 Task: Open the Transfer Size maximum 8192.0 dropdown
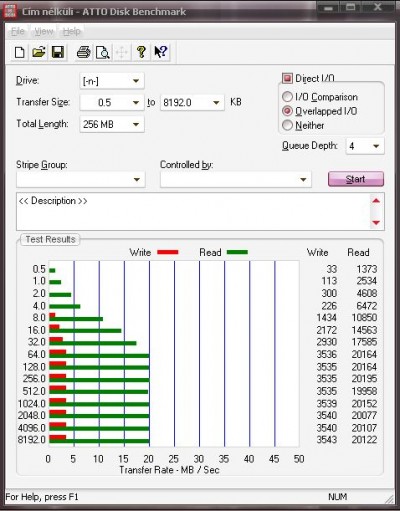192,102
